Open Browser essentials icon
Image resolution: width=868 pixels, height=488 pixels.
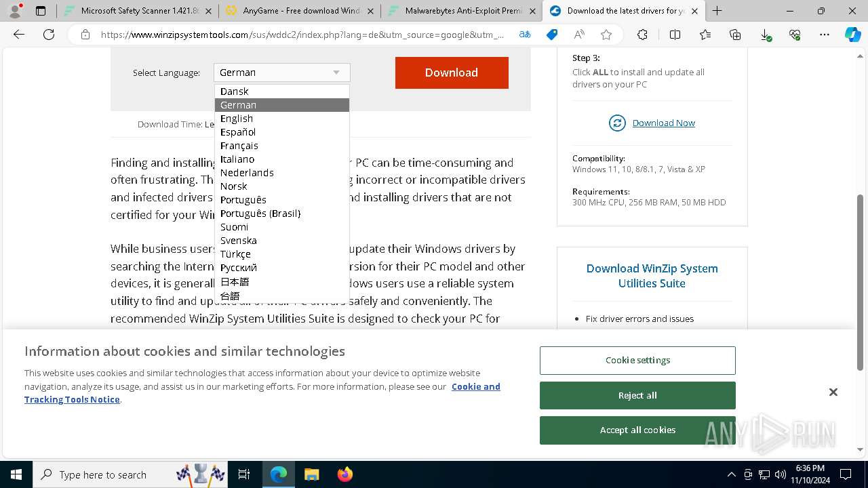click(795, 35)
